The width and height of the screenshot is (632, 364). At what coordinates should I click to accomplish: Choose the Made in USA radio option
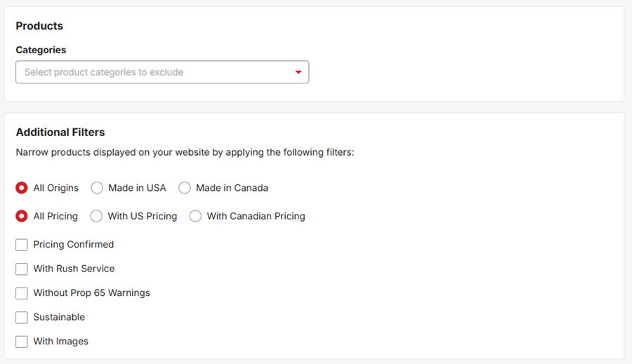[97, 188]
